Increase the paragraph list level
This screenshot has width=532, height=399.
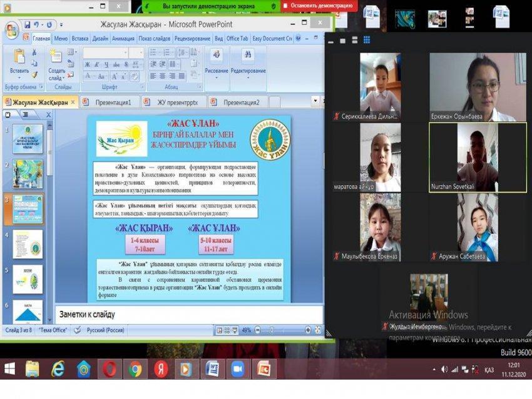[163, 64]
